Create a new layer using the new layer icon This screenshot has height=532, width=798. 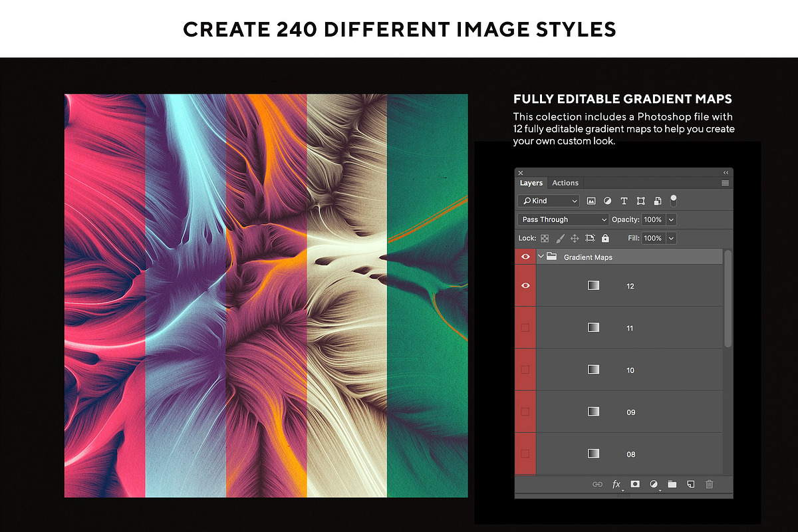(690, 483)
